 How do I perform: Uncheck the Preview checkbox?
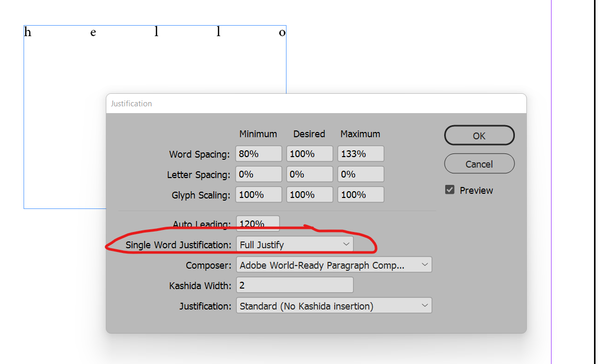pyautogui.click(x=449, y=190)
